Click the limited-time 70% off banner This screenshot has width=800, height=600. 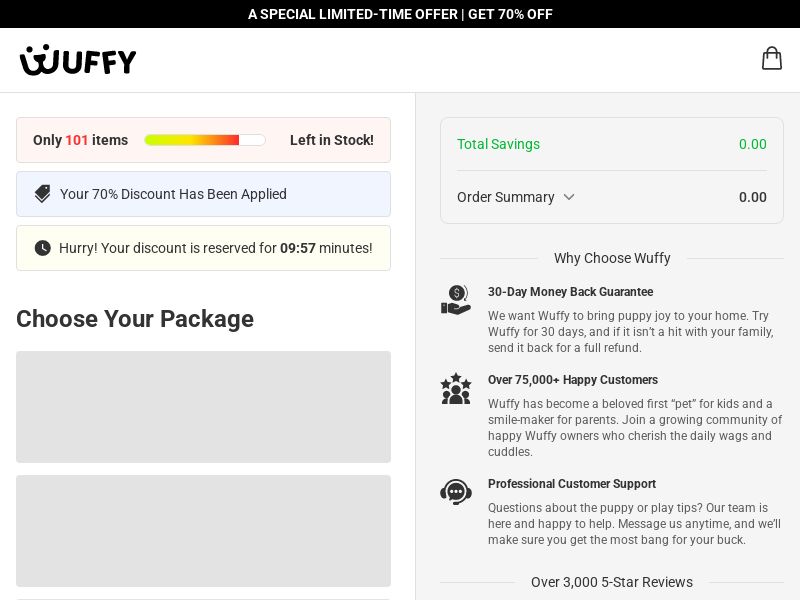click(x=400, y=14)
